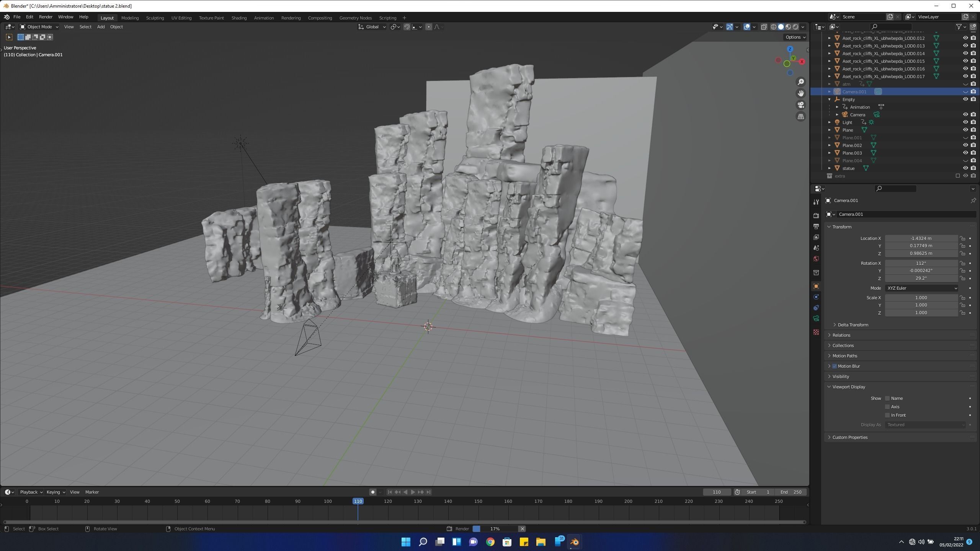980x551 pixels.
Task: Open the XYZ Euler rotation mode dropdown
Action: tap(921, 288)
